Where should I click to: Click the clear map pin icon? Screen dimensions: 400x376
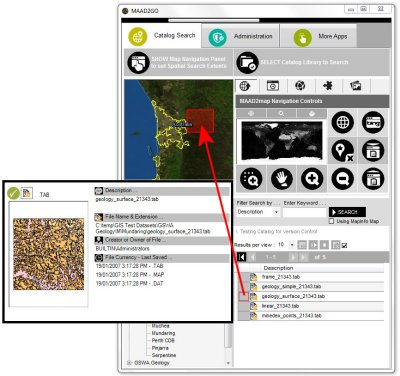[343, 151]
